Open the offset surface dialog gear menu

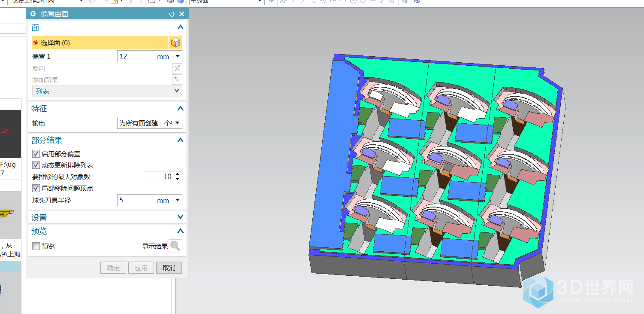[33, 14]
